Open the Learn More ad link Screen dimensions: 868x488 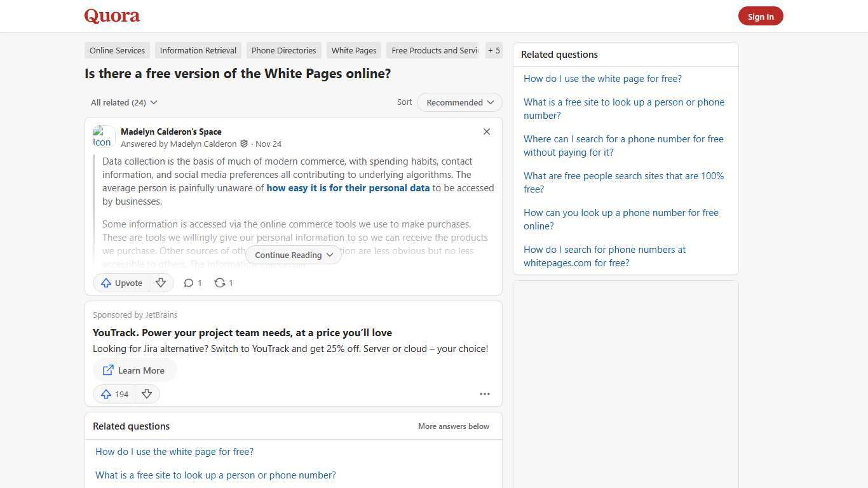(x=134, y=370)
